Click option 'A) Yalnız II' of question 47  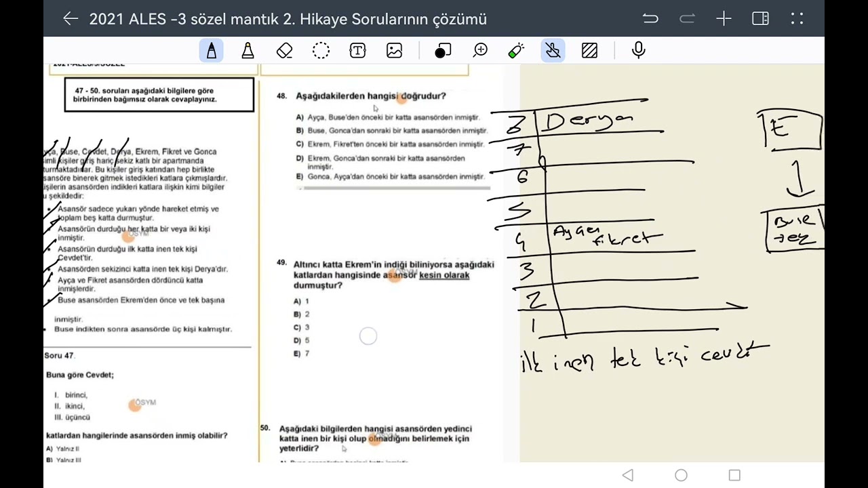[x=62, y=449]
